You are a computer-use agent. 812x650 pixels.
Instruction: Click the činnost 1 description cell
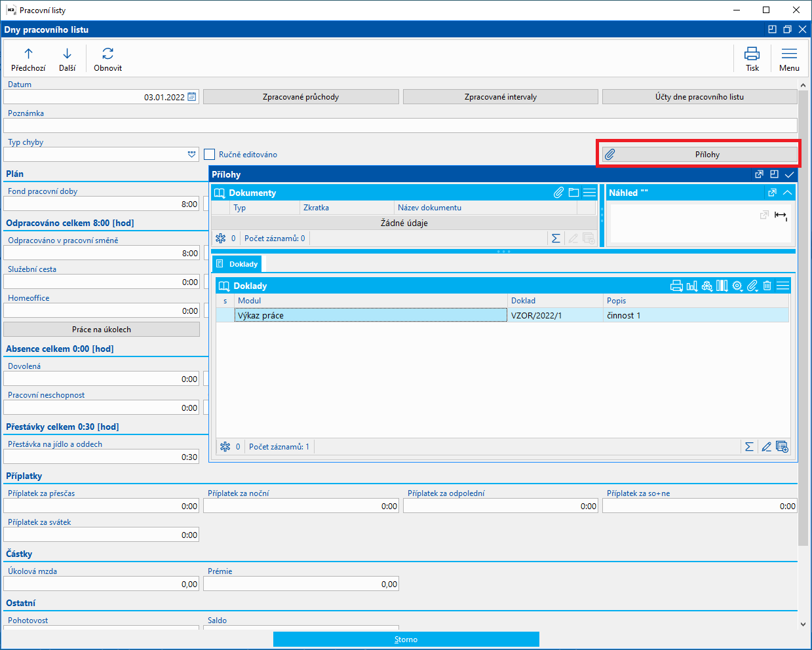pyautogui.click(x=696, y=315)
